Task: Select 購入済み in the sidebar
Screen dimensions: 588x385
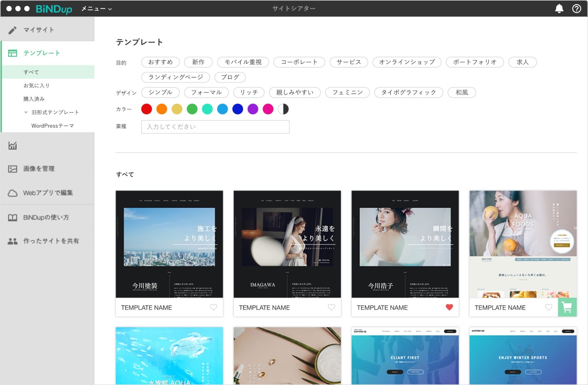Action: click(x=34, y=99)
